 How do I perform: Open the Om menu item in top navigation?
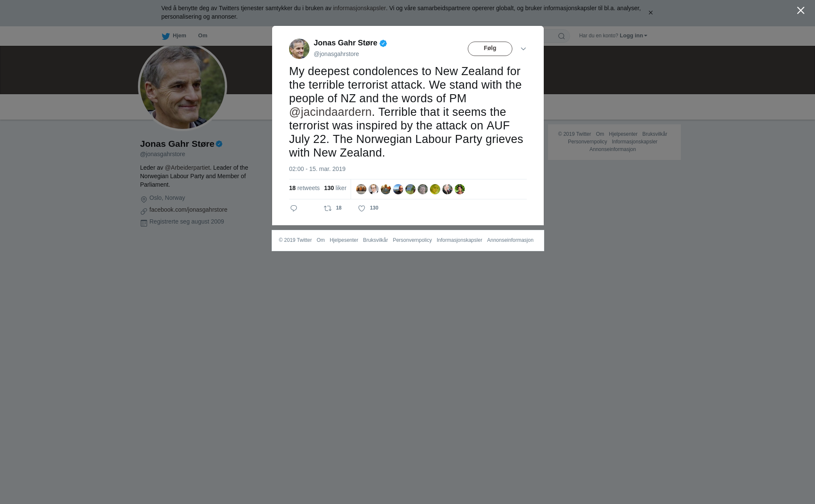(x=202, y=36)
